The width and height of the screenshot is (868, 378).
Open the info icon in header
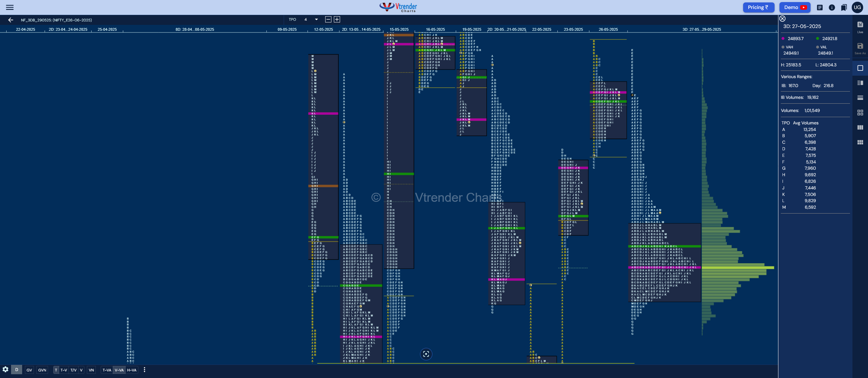832,7
